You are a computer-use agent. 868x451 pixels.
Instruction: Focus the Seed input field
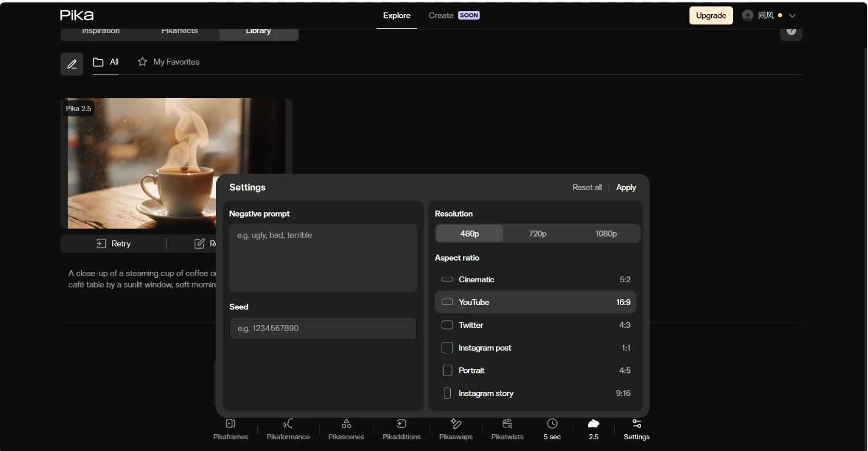[323, 328]
